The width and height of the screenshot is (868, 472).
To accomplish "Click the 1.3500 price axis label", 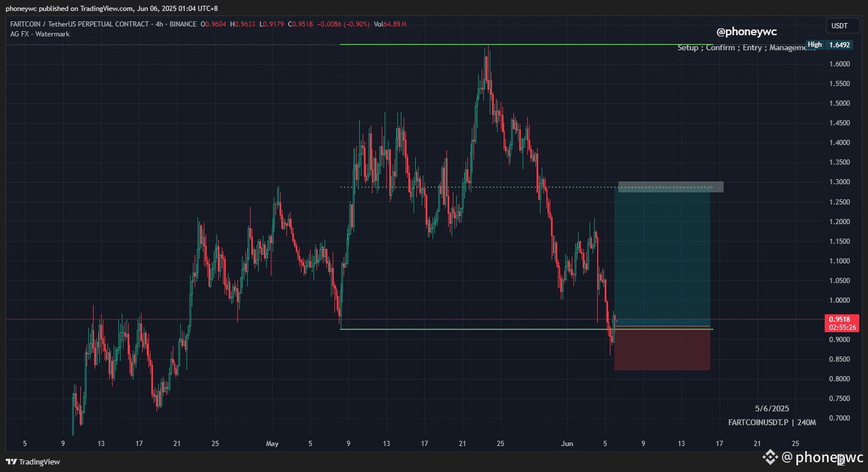I will [x=840, y=162].
